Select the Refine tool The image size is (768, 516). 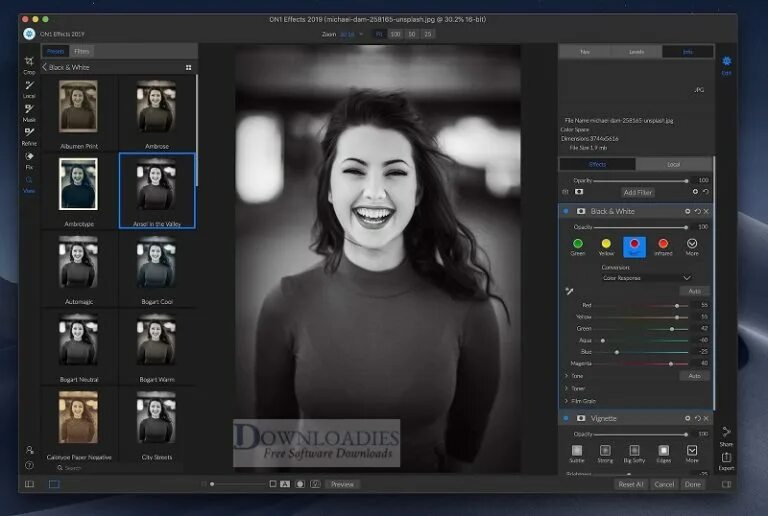click(29, 137)
